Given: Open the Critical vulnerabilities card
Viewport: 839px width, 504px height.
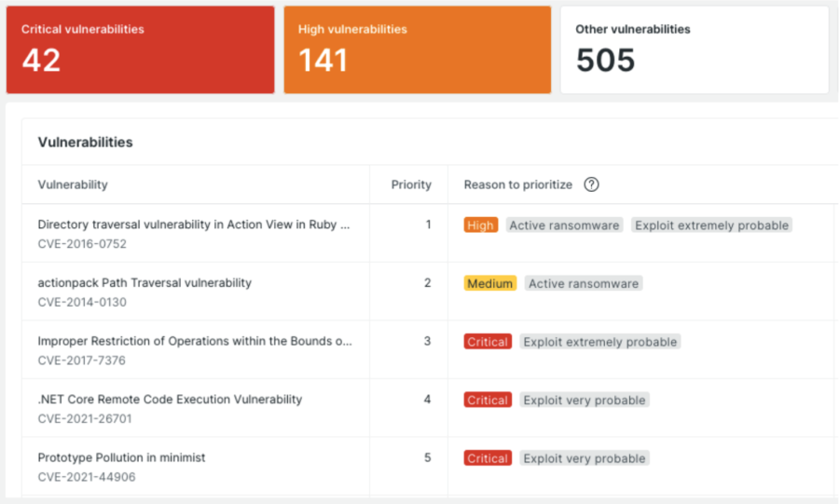Looking at the screenshot, I should pos(140,50).
